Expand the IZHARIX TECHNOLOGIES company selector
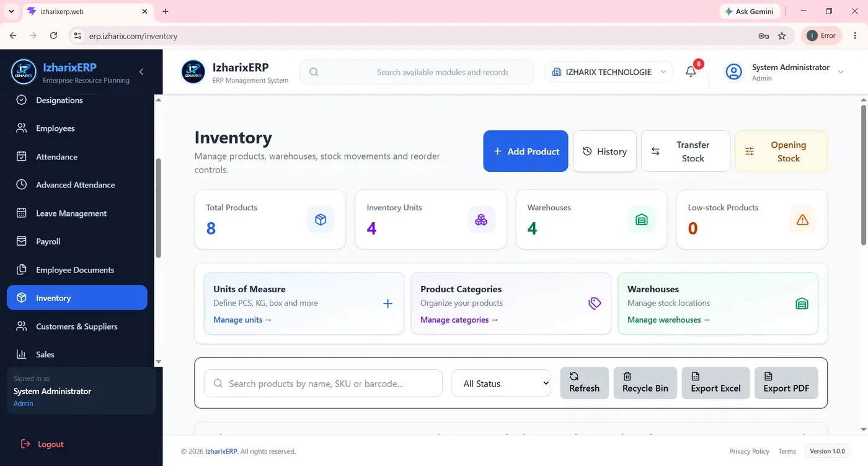 609,72
